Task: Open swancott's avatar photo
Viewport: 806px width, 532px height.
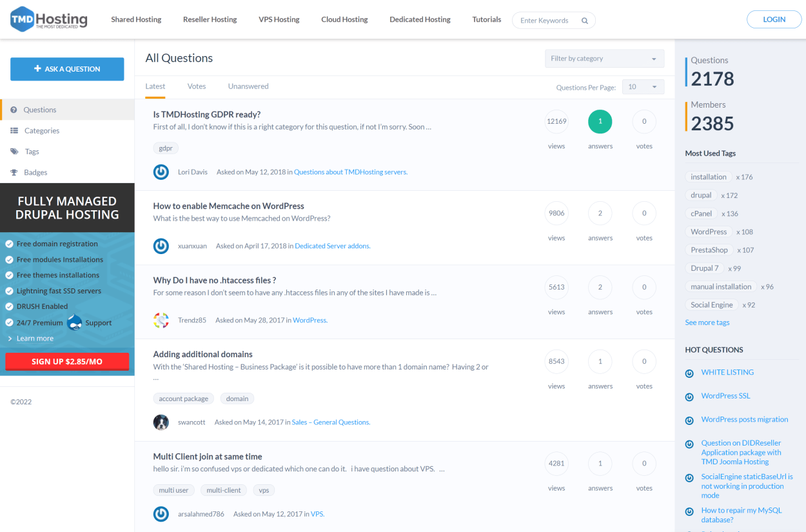Action: coord(161,422)
